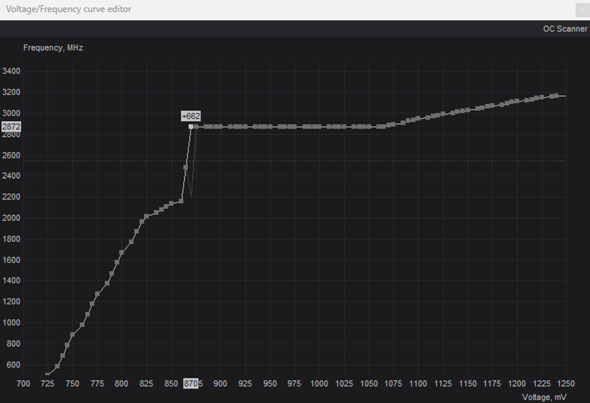Image resolution: width=590 pixels, height=403 pixels.
Task: Select the curve point at 775 mV
Action: click(x=97, y=294)
